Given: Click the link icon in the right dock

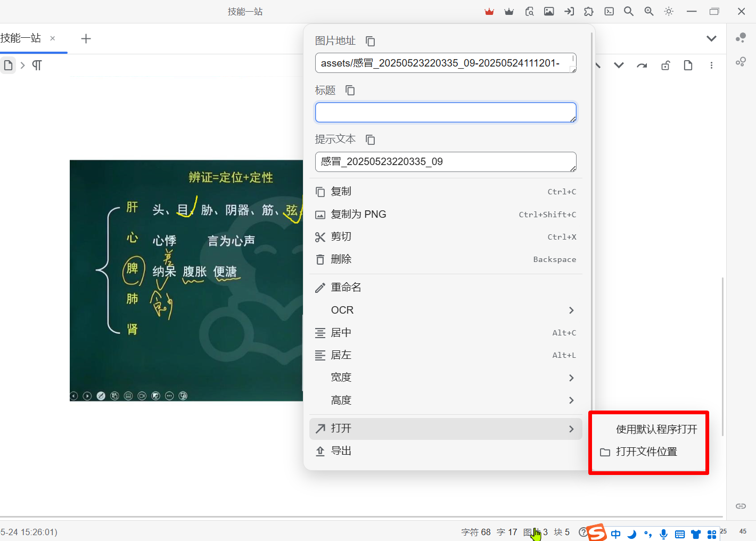Looking at the screenshot, I should point(741,506).
